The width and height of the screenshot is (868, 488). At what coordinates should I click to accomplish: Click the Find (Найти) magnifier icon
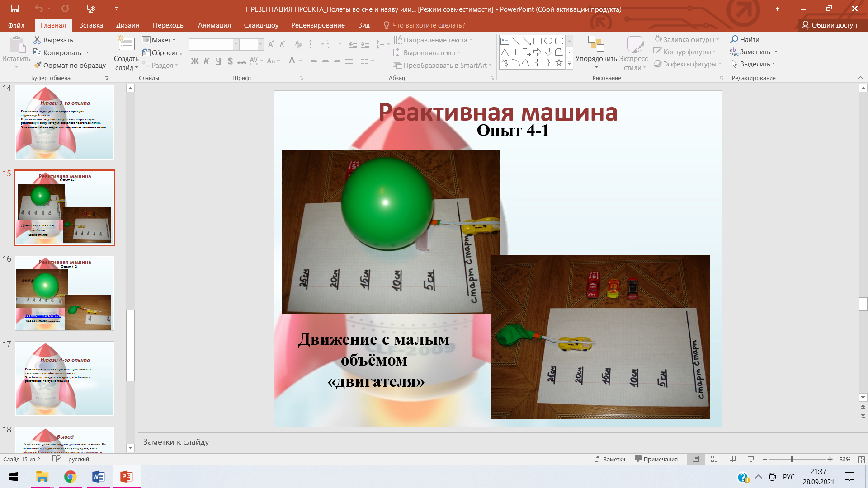pyautogui.click(x=735, y=40)
